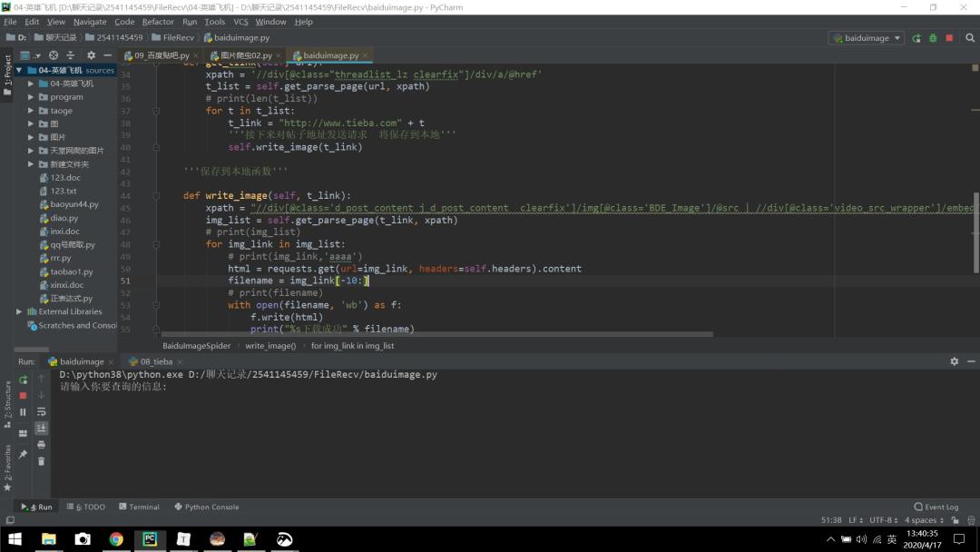Click the locate file target icon in Project panel
Viewport: 980px width, 552px height.
point(54,55)
